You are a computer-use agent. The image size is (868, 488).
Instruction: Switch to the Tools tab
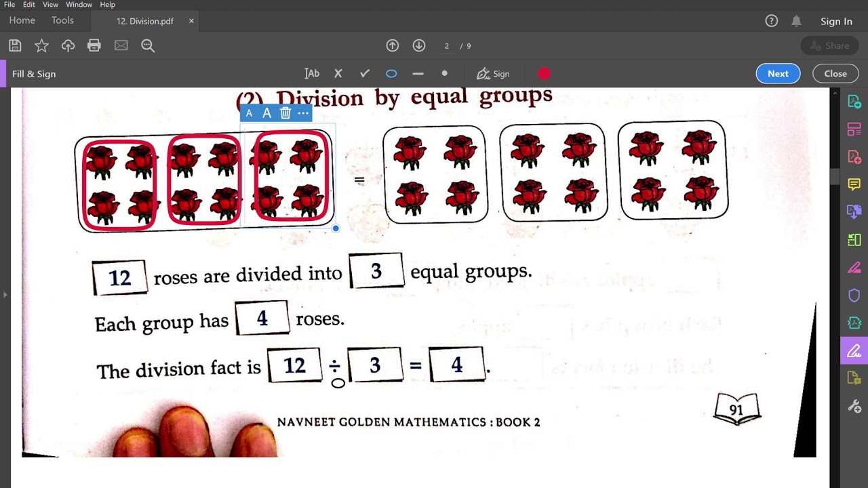(x=62, y=20)
